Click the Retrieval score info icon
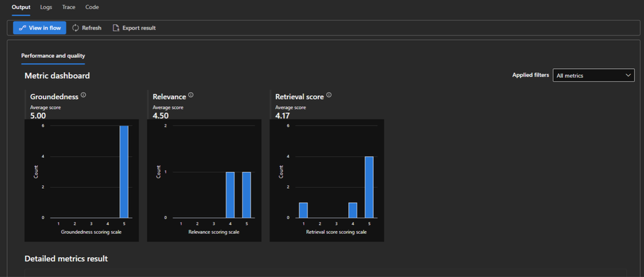The width and height of the screenshot is (644, 277). coord(329,95)
